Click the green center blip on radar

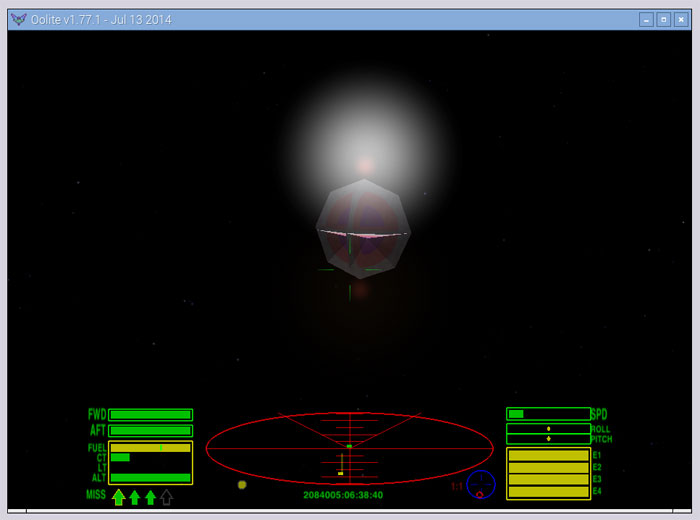pyautogui.click(x=349, y=446)
